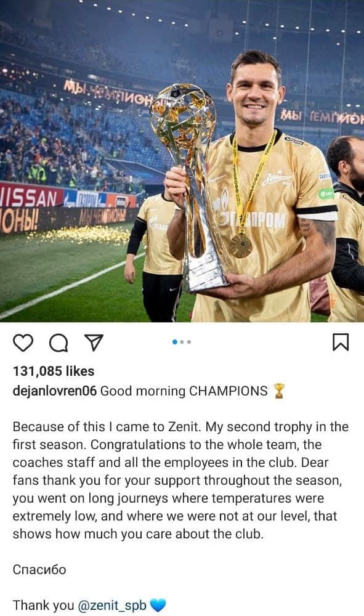Share post using paper plane icon
The image size is (364, 616).
pyautogui.click(x=94, y=342)
